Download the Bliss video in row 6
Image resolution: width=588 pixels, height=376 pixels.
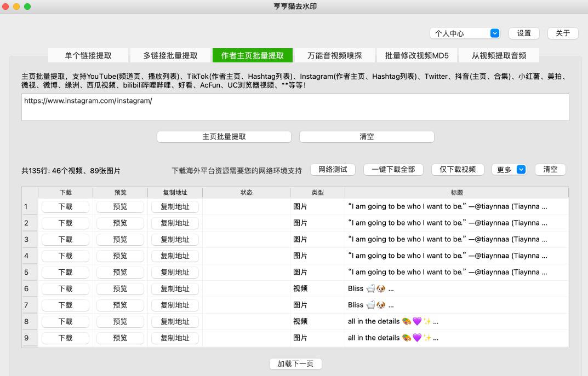click(65, 289)
